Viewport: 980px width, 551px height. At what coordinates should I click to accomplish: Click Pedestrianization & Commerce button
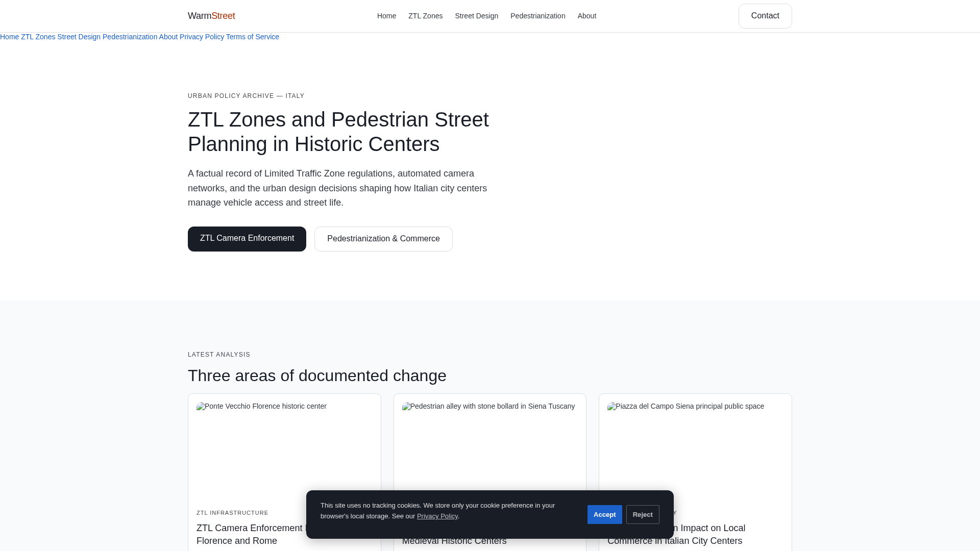point(383,239)
